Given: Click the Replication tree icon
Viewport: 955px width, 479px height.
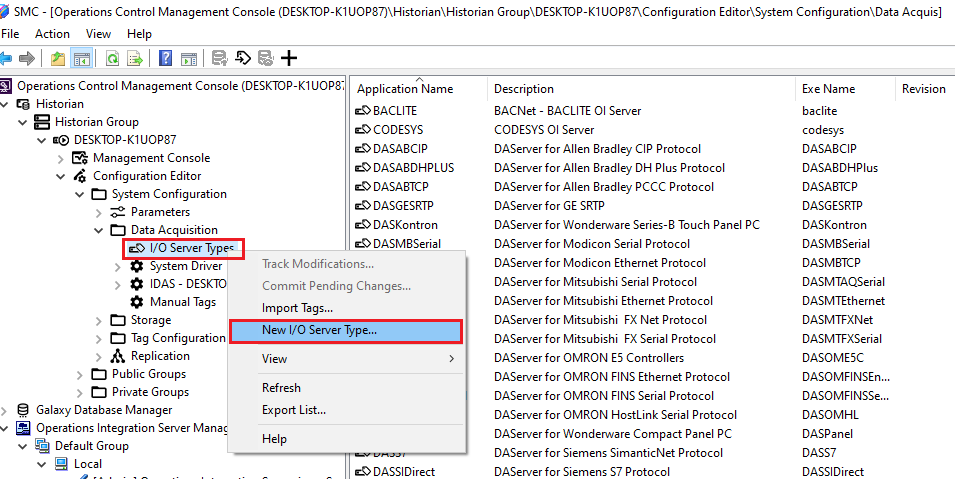Looking at the screenshot, I should [118, 356].
